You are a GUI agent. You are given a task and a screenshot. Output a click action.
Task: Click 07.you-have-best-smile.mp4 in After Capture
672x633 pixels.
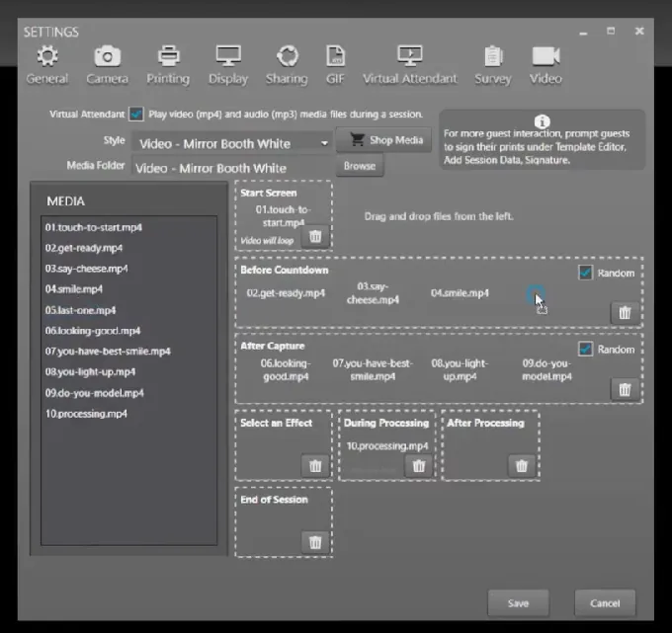click(373, 369)
